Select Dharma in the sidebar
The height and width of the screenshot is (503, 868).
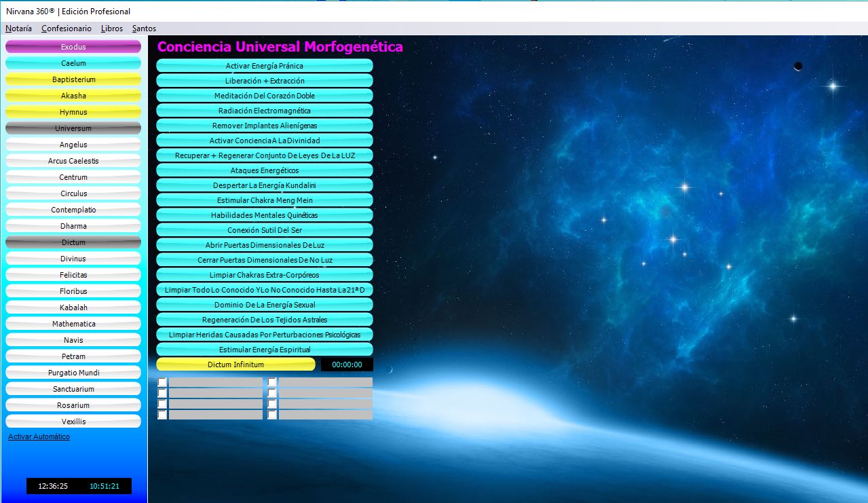tap(73, 226)
